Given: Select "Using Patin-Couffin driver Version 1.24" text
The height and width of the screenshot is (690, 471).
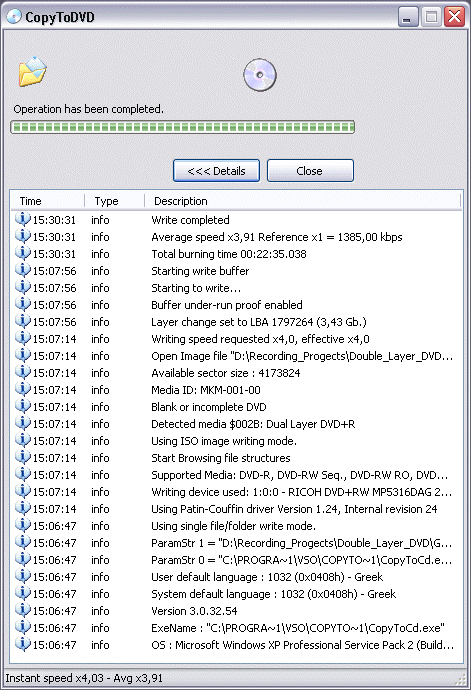Looking at the screenshot, I should [294, 509].
